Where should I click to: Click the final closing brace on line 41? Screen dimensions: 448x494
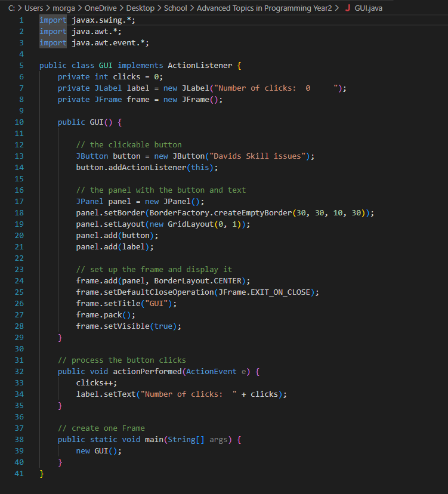(42, 474)
